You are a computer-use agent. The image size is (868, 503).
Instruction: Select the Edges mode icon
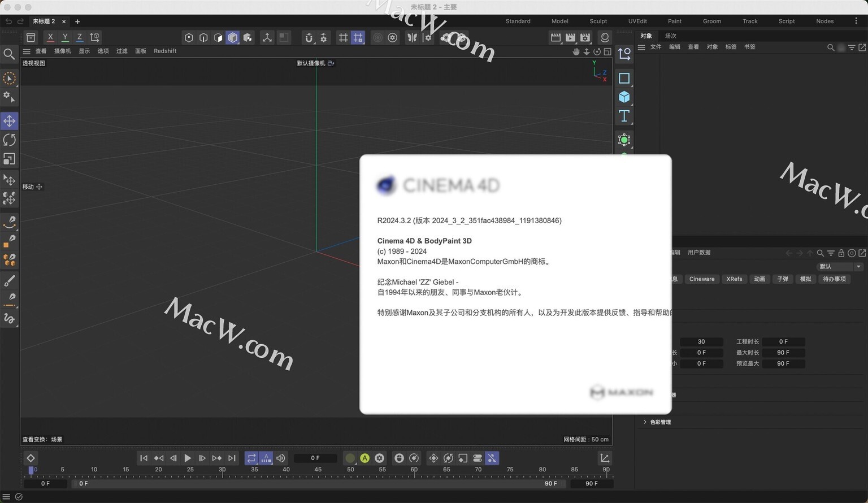[x=203, y=37]
